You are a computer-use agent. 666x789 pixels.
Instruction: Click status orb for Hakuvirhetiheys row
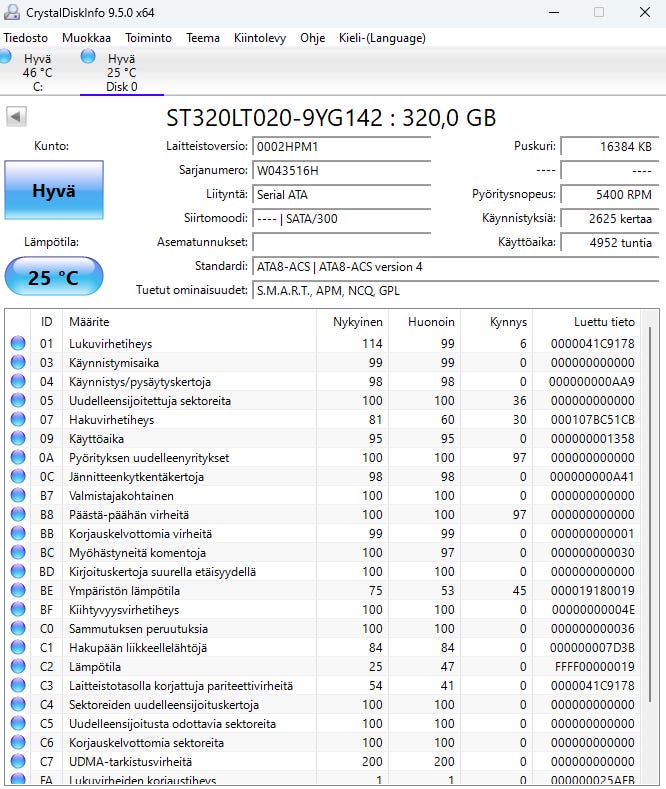click(x=18, y=420)
